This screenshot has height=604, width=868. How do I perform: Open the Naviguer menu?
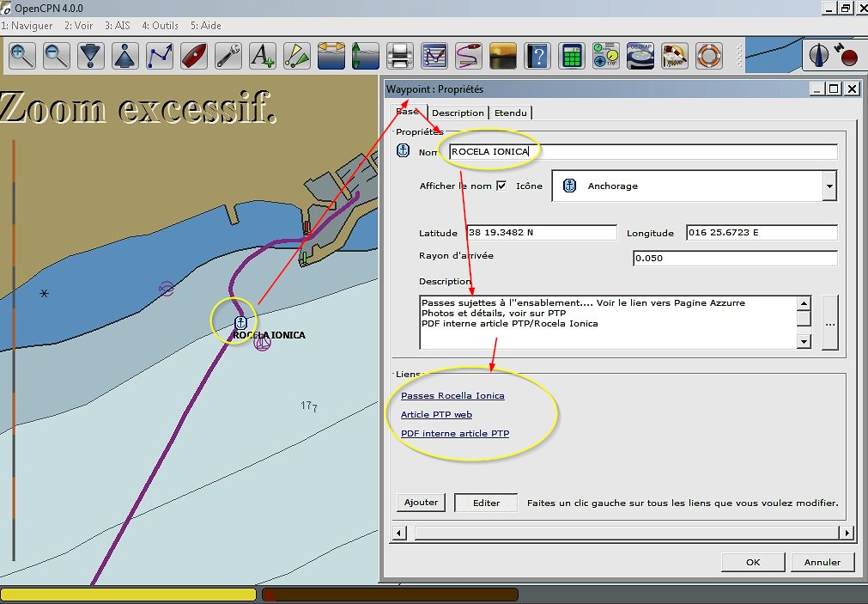pyautogui.click(x=27, y=26)
